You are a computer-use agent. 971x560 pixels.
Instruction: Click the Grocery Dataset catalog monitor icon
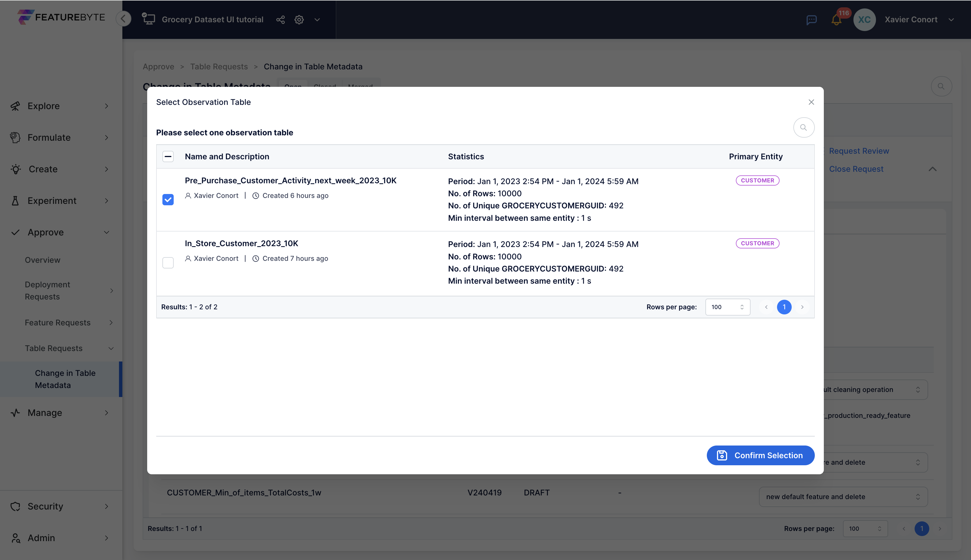(x=148, y=19)
